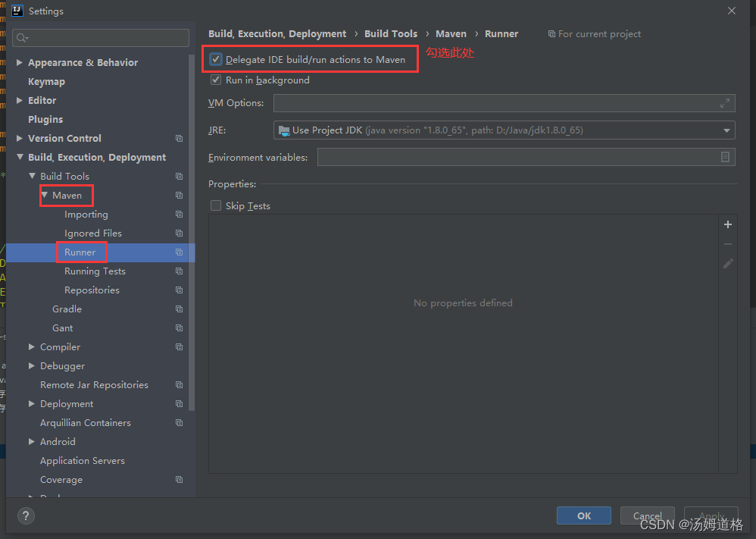
Task: Click project-level icon beside Version Control
Action: pos(180,139)
